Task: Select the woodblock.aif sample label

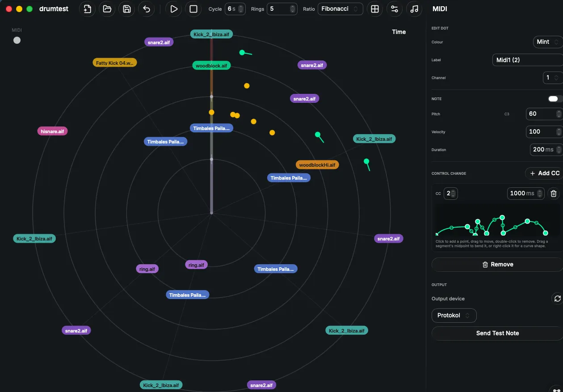Action: pos(211,66)
